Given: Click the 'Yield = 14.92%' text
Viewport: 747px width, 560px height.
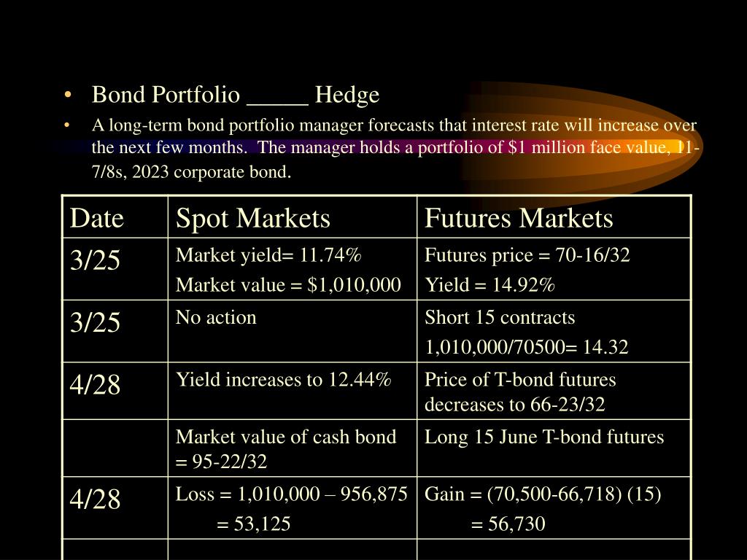Looking at the screenshot, I should 489,285.
